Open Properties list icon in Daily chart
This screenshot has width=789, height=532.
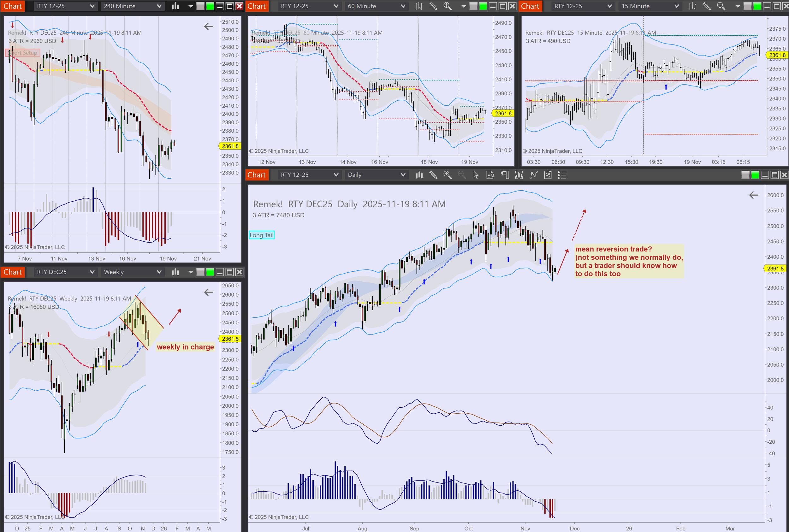[562, 175]
